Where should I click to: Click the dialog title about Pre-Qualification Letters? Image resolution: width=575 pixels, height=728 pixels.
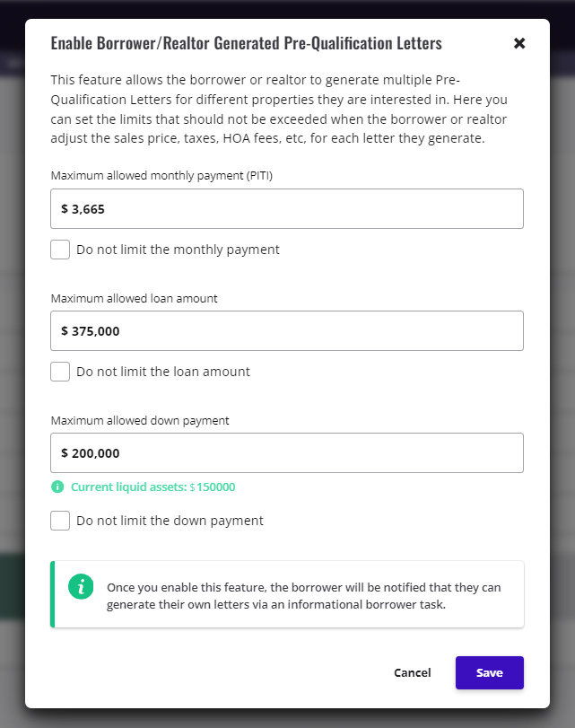[246, 43]
